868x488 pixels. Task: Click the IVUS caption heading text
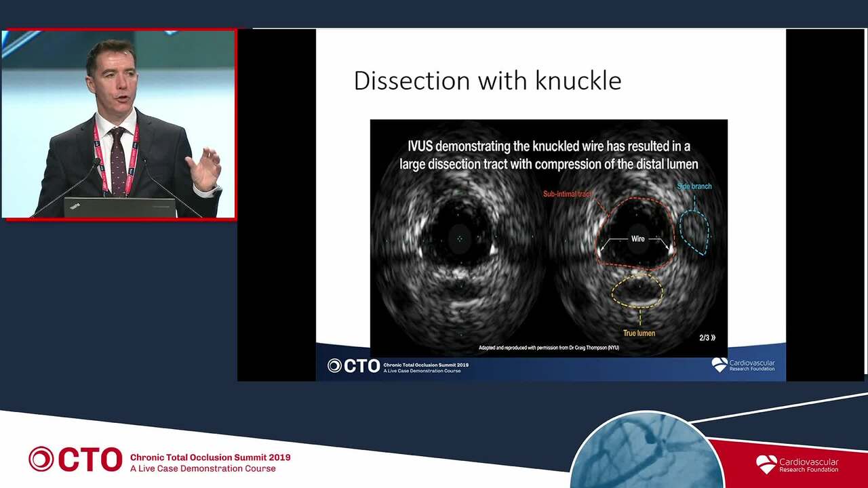pyautogui.click(x=549, y=155)
